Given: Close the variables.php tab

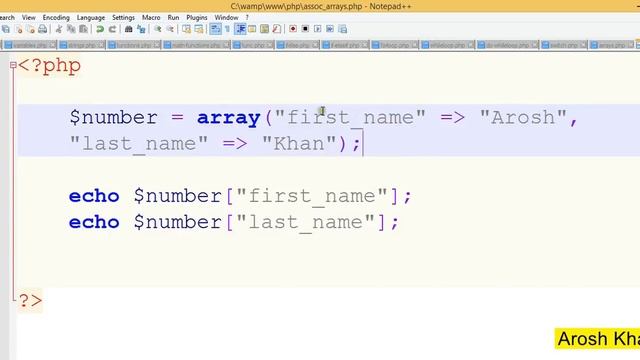Looking at the screenshot, I should (x=52, y=45).
